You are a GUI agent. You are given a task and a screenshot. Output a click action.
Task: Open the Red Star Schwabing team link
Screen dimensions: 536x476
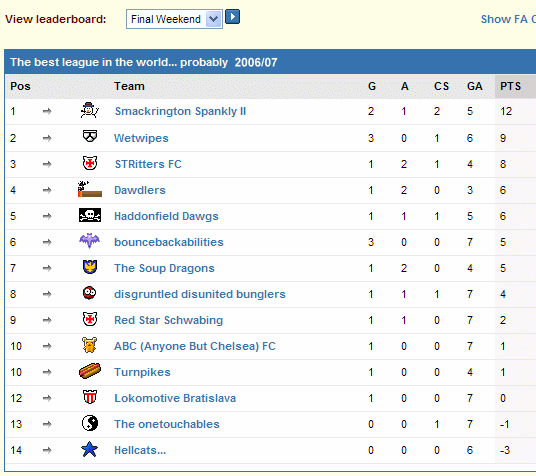tap(169, 320)
